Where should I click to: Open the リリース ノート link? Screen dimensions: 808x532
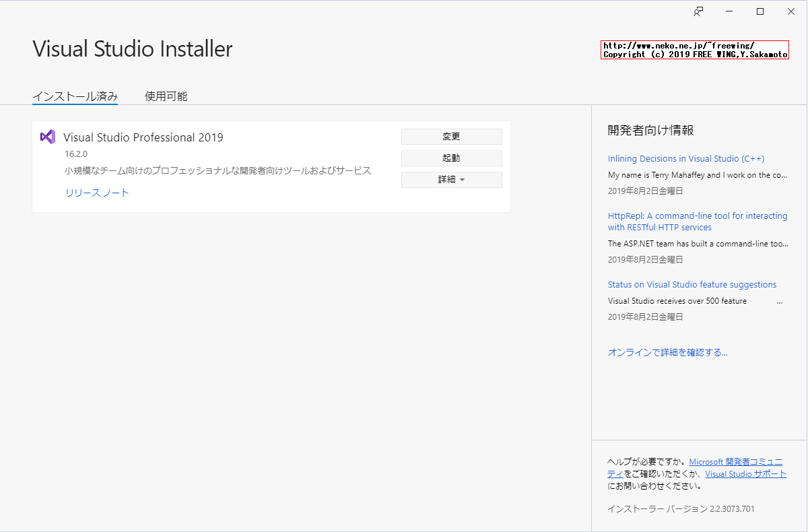[x=96, y=191]
